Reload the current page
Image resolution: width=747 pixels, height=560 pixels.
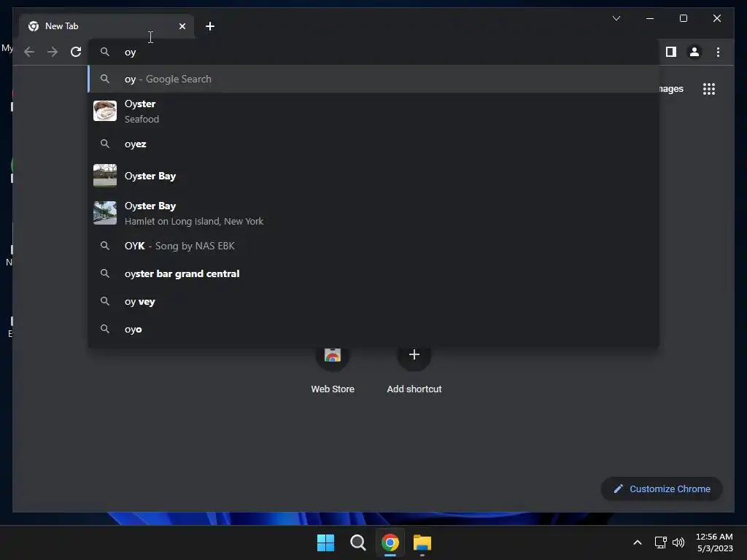point(76,52)
